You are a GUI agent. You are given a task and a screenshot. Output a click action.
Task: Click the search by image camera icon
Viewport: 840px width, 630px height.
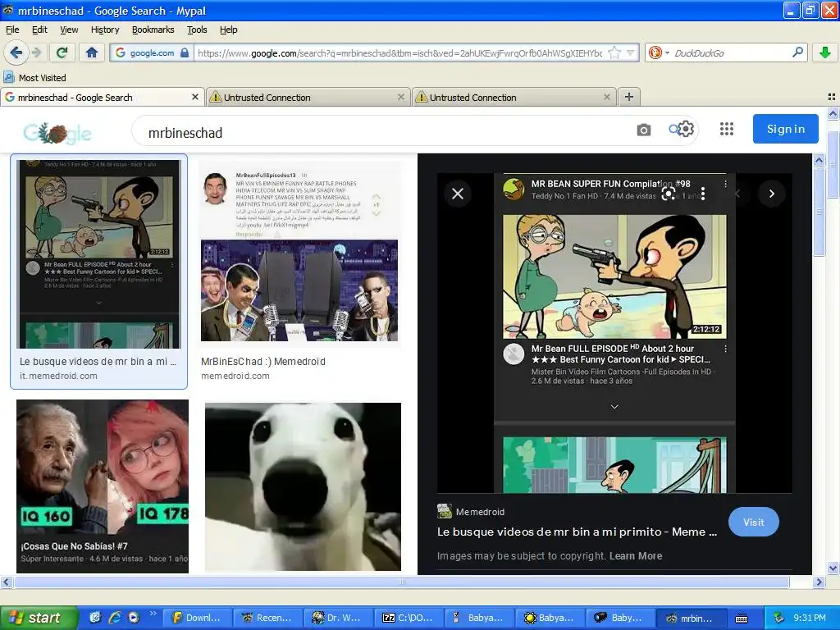[x=643, y=130]
